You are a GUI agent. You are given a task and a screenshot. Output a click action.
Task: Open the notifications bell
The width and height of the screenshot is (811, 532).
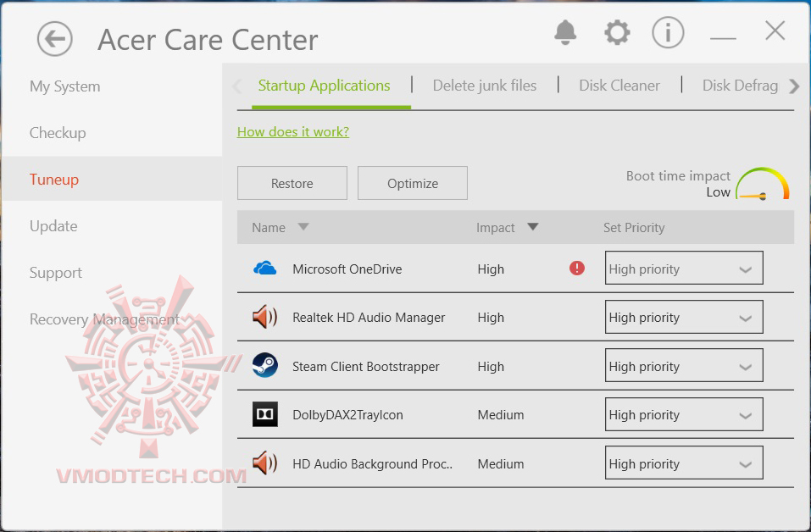pos(565,33)
